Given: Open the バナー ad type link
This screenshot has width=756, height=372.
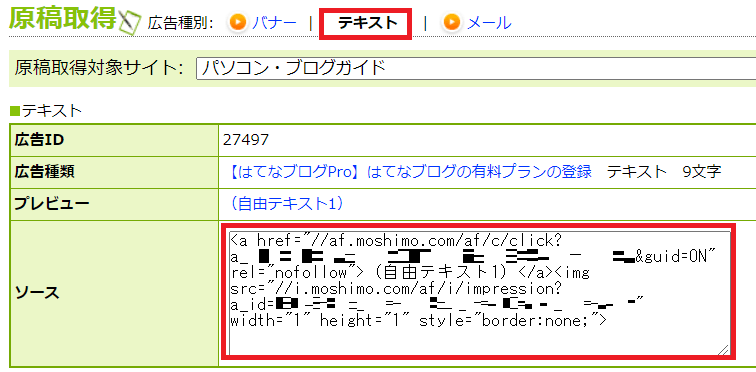Looking at the screenshot, I should (274, 23).
